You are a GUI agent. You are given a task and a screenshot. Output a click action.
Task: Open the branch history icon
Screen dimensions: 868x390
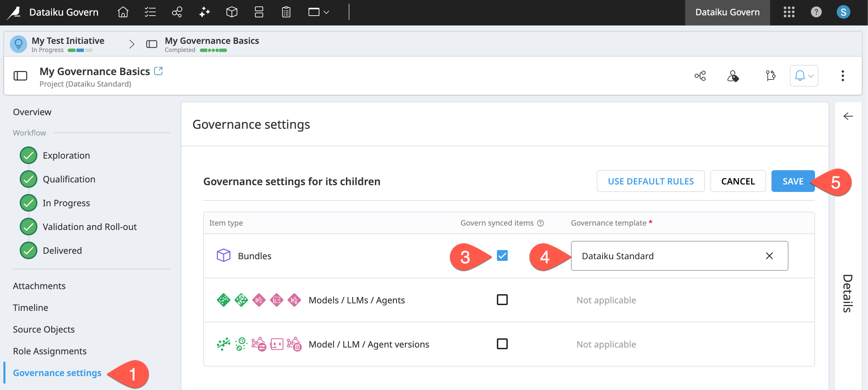770,76
